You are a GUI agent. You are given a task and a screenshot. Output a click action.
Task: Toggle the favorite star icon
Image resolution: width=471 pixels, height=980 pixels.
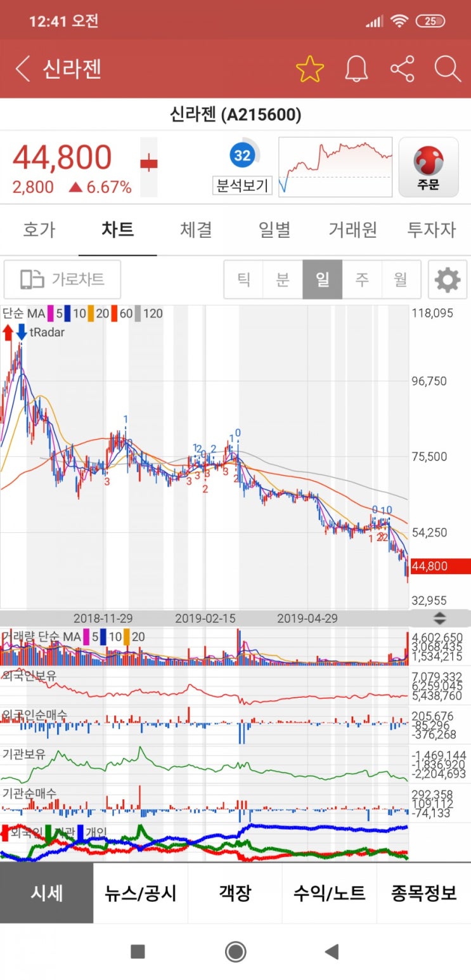pyautogui.click(x=310, y=69)
